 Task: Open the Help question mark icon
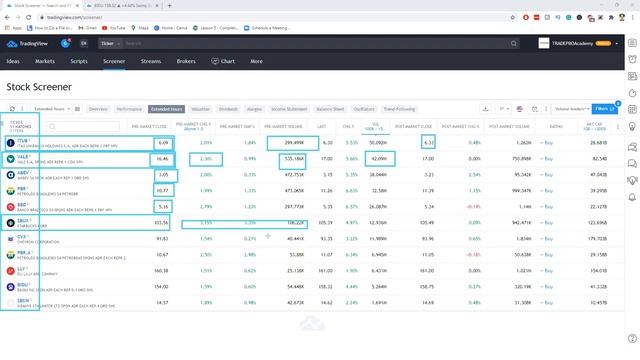pyautogui.click(x=632, y=338)
